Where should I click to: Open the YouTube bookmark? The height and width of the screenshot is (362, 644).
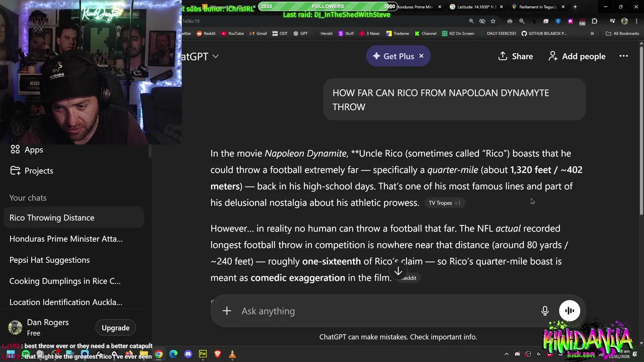coord(232,34)
